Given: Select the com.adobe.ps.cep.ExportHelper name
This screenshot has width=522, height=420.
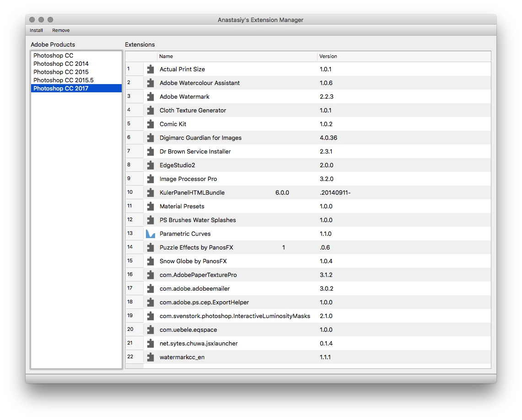Looking at the screenshot, I should (x=204, y=302).
